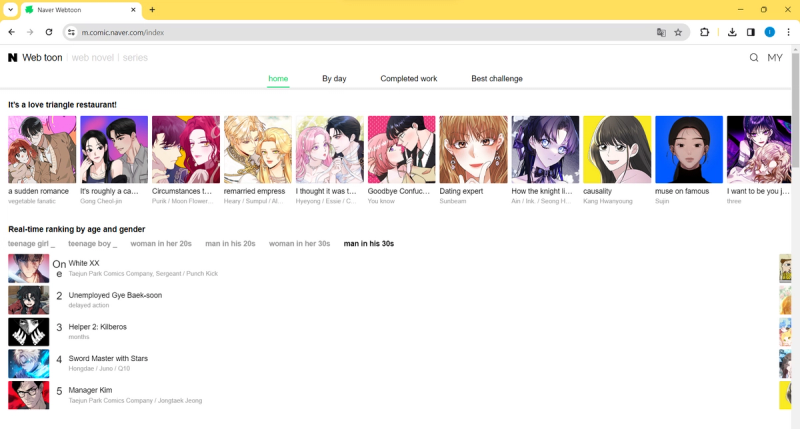Open browser downloads icon

point(732,32)
